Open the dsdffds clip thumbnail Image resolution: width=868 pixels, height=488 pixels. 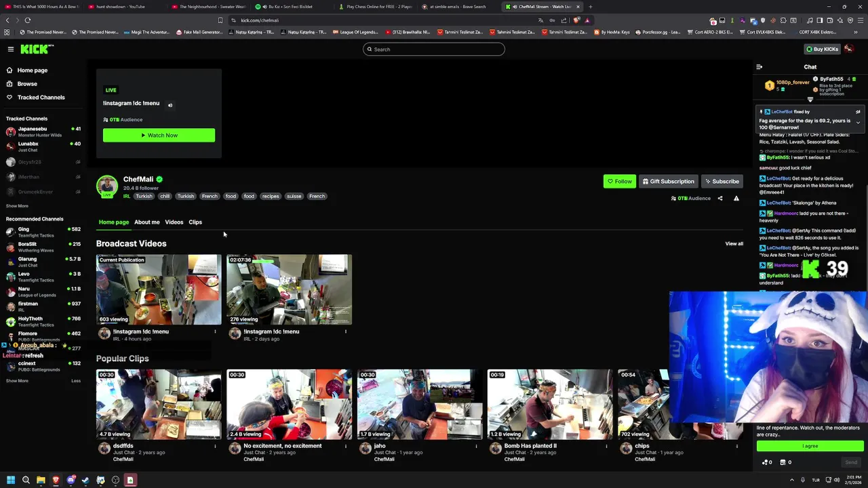point(159,405)
